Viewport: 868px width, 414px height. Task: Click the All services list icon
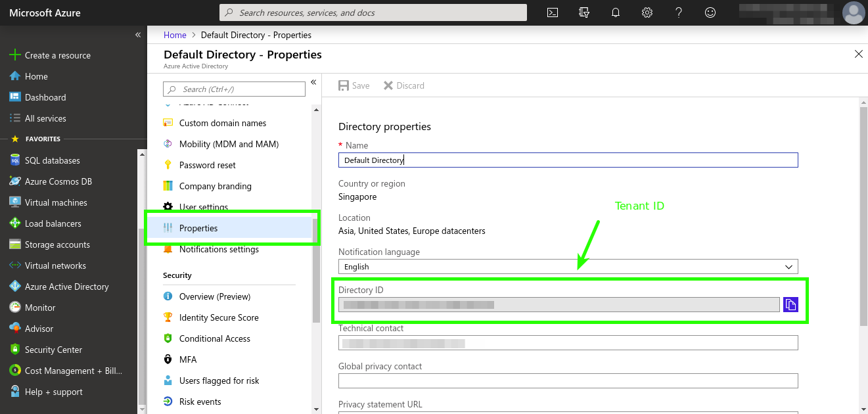pos(15,118)
